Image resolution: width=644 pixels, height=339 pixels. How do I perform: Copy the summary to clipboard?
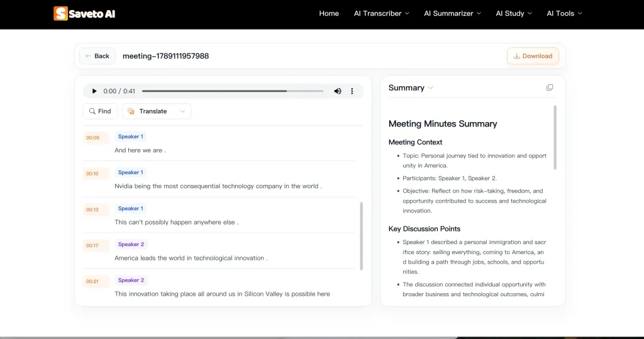click(550, 87)
